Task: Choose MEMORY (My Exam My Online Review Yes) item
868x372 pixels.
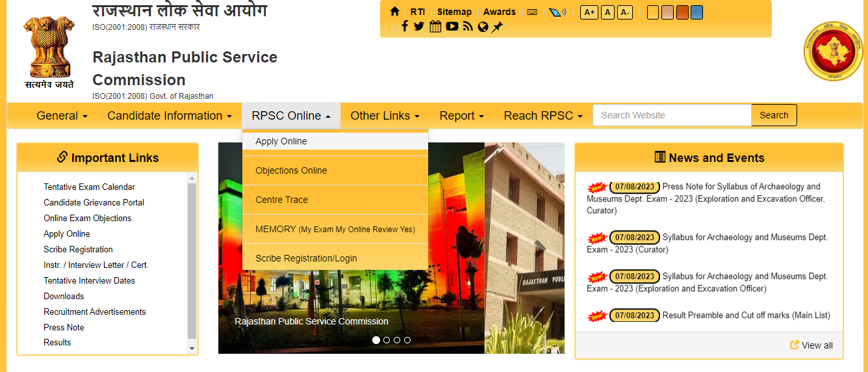Action: tap(335, 229)
